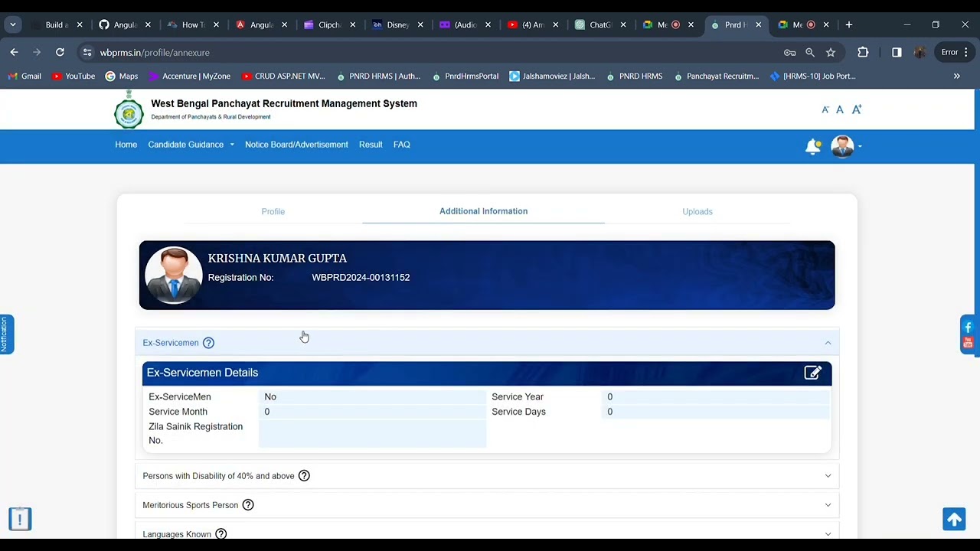Viewport: 980px width, 551px height.
Task: Reset font size with medium A
Action: coord(840,109)
